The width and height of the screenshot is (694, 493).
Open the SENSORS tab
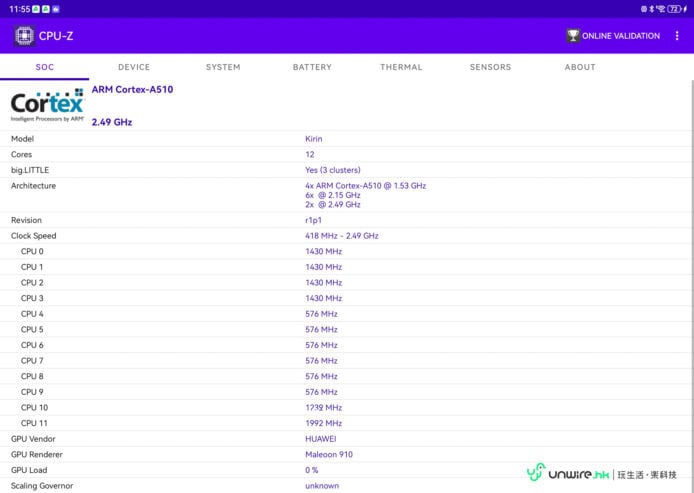click(490, 67)
